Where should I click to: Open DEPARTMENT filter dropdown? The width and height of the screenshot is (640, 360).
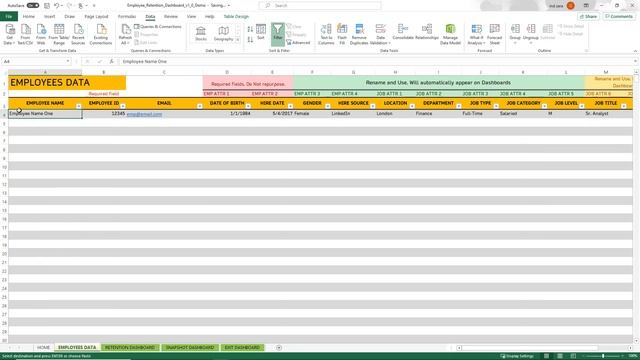tap(459, 106)
